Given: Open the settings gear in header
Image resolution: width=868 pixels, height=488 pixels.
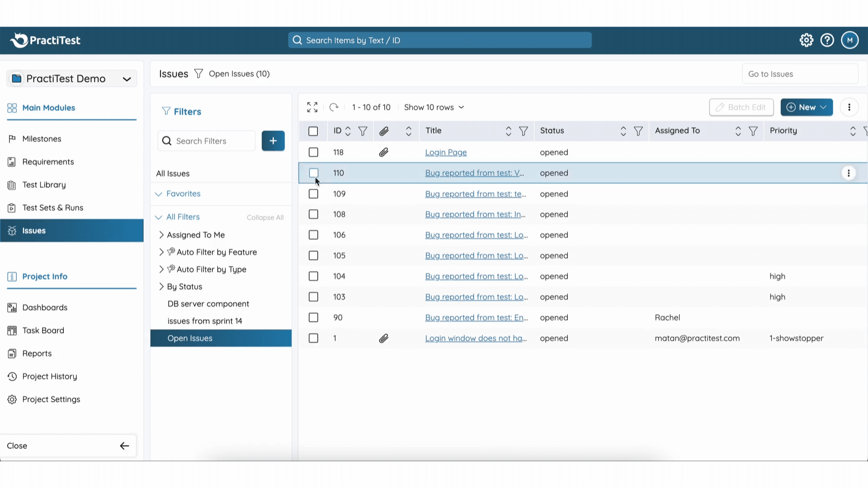Looking at the screenshot, I should click(x=806, y=40).
